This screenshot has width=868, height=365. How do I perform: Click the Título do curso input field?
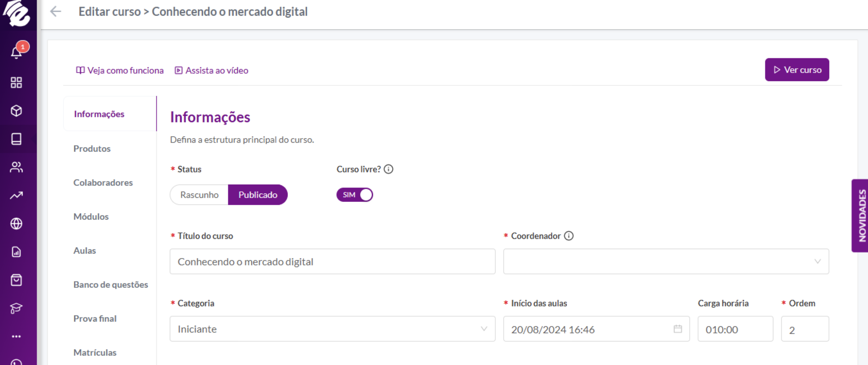[332, 261]
